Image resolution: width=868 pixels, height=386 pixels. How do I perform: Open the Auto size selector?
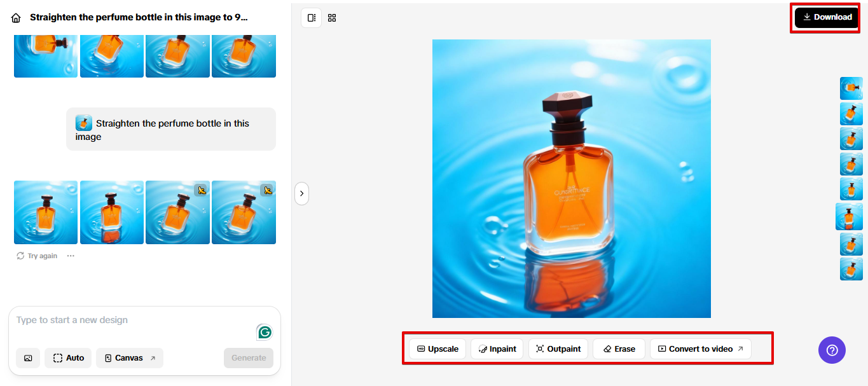[x=69, y=358]
